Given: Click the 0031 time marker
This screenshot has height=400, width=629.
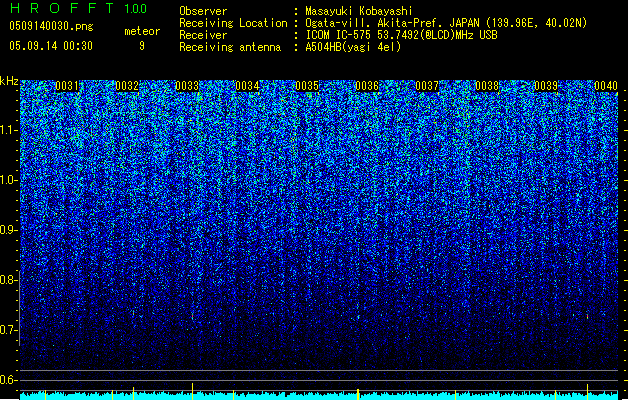Looking at the screenshot, I should [x=68, y=87].
